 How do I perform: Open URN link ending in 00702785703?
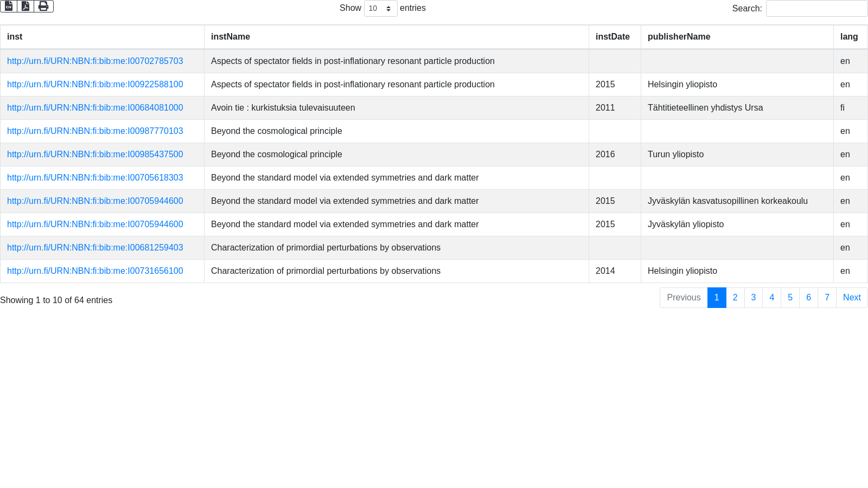click(x=95, y=61)
